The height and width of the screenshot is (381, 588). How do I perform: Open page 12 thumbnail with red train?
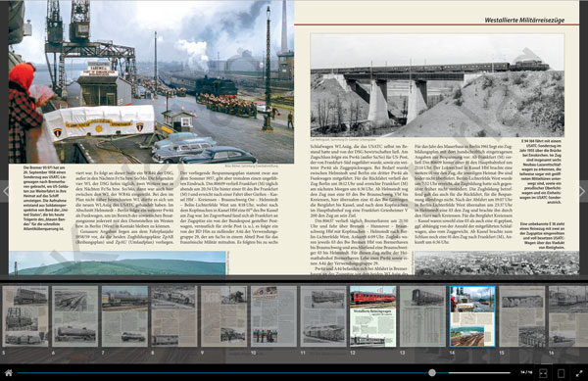coord(372,316)
